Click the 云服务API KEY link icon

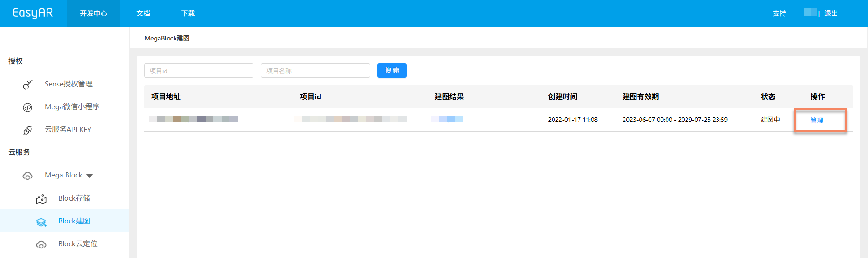pos(28,130)
